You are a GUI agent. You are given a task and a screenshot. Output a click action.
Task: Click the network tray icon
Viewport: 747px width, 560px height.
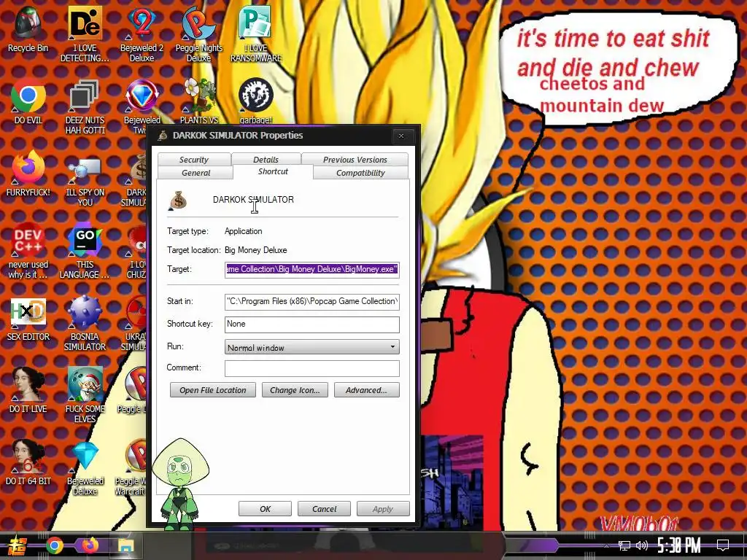(624, 545)
